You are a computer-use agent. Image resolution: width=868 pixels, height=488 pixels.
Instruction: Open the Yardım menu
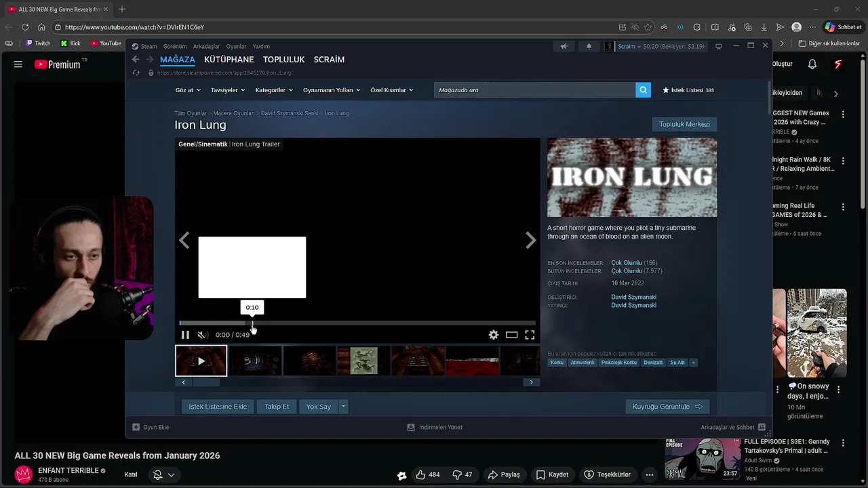point(261,47)
